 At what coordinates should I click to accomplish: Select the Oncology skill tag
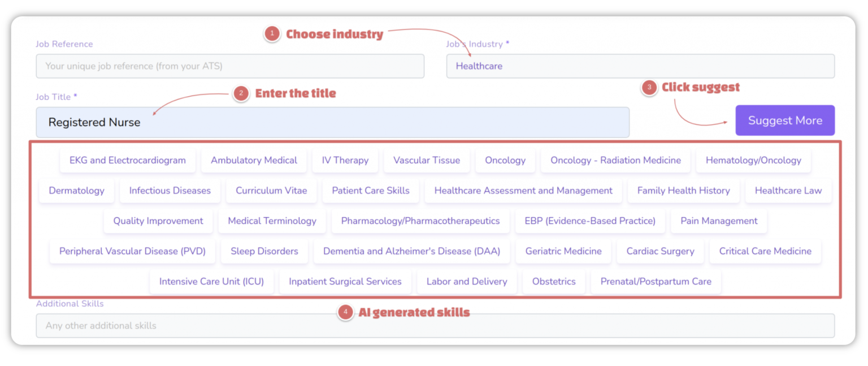coord(505,160)
